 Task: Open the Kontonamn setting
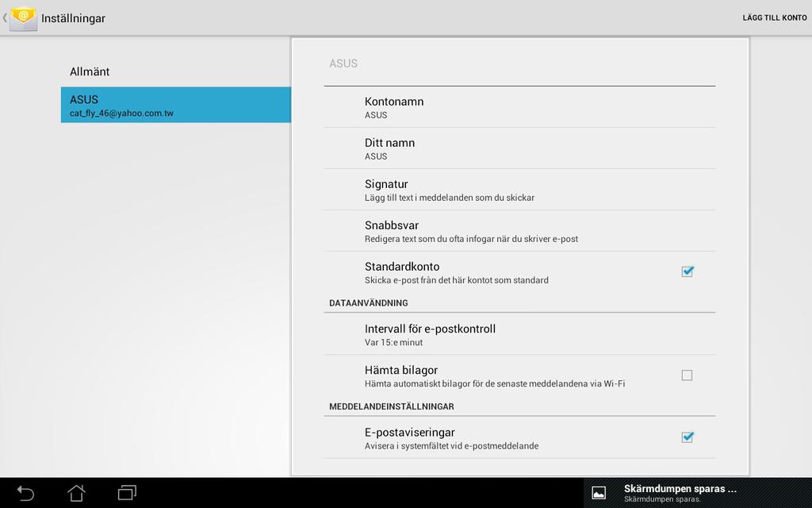[x=519, y=107]
